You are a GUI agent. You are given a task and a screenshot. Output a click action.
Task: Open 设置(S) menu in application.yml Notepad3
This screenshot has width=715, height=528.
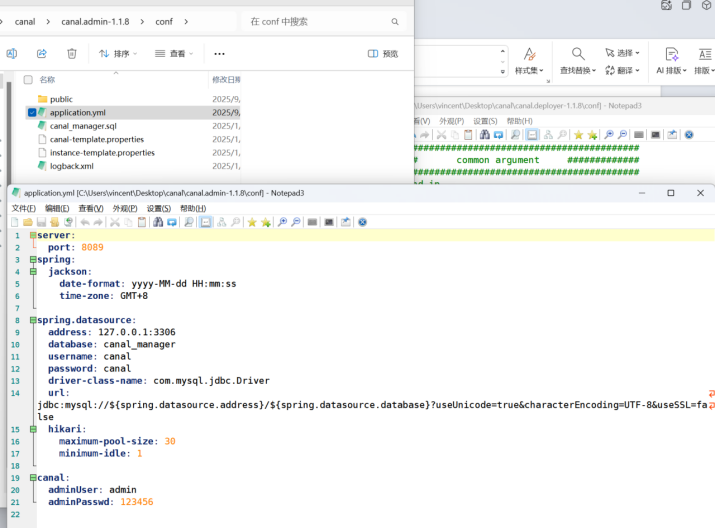point(159,208)
